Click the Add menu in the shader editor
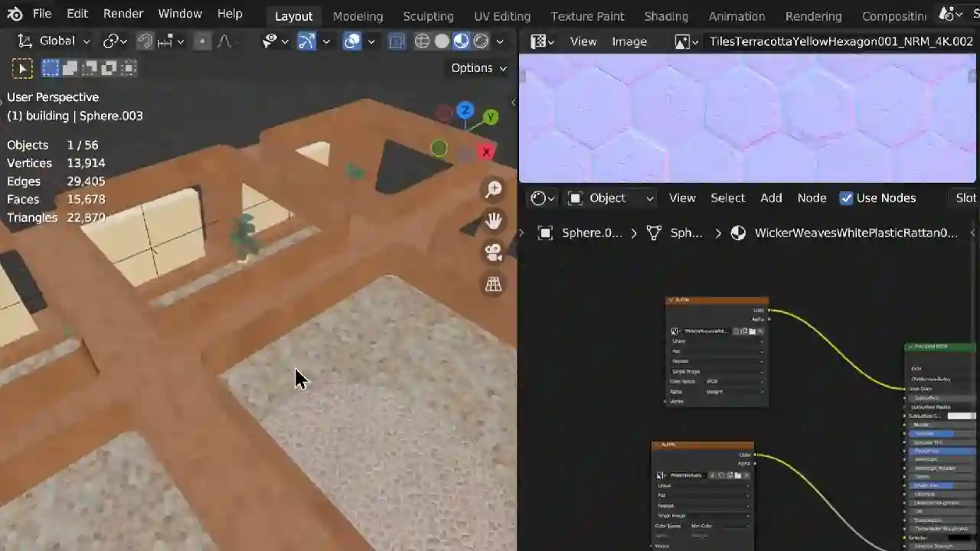This screenshot has height=551, width=980. (771, 197)
